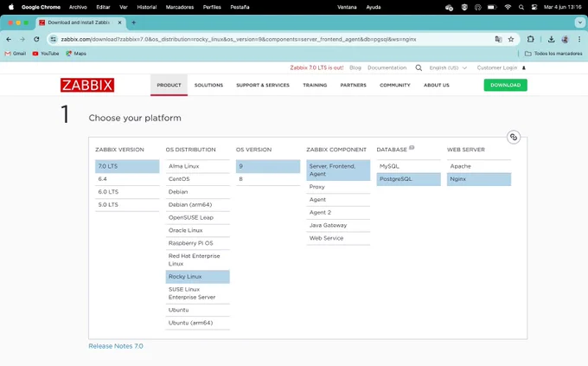Select PostgreSQL database

click(x=408, y=179)
